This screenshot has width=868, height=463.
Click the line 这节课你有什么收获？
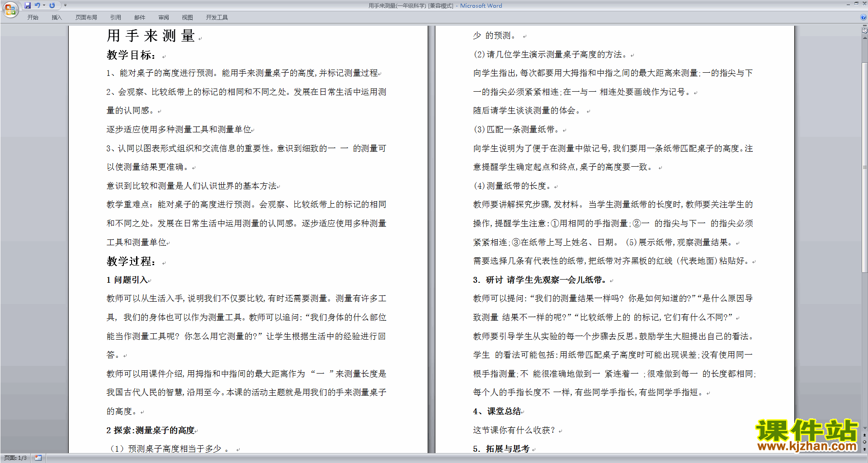pyautogui.click(x=514, y=430)
